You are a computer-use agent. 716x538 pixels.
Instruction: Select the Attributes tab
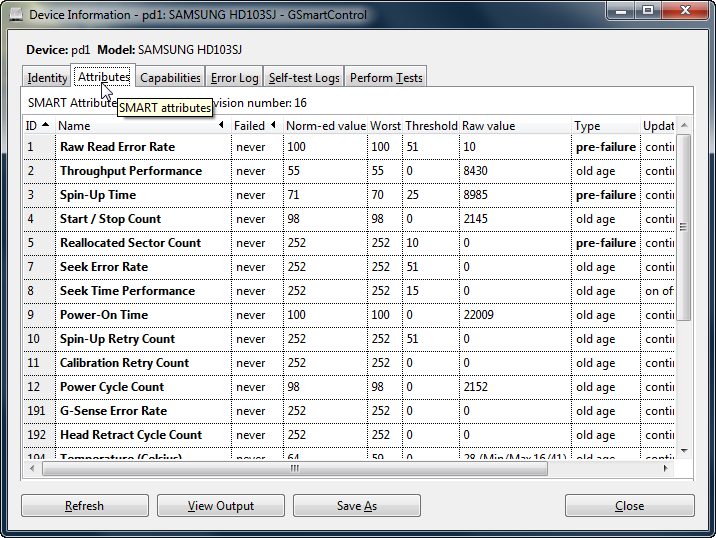104,76
